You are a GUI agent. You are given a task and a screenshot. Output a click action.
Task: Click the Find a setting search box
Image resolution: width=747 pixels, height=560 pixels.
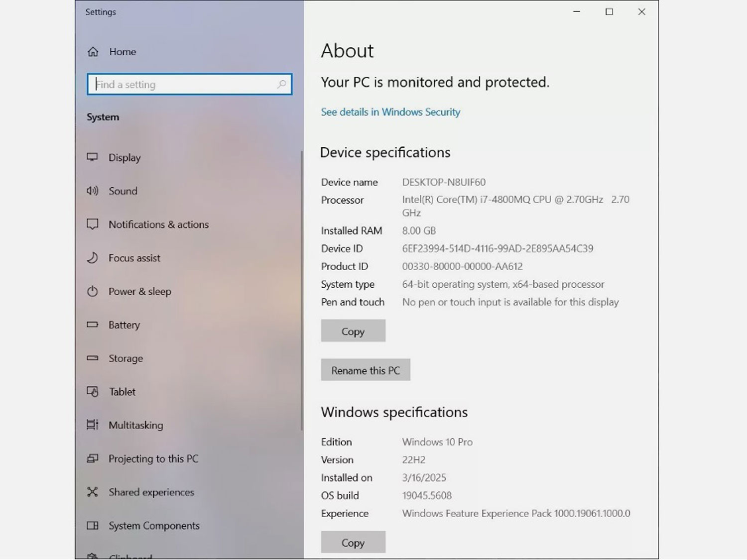(x=189, y=84)
